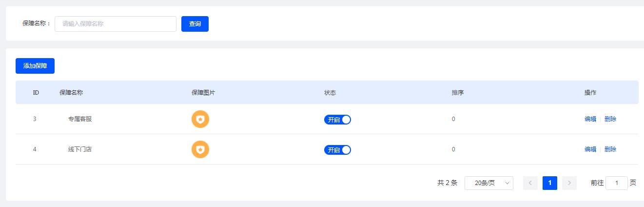
Task: Open the 线下门店 shield badge image
Action: [200, 149]
